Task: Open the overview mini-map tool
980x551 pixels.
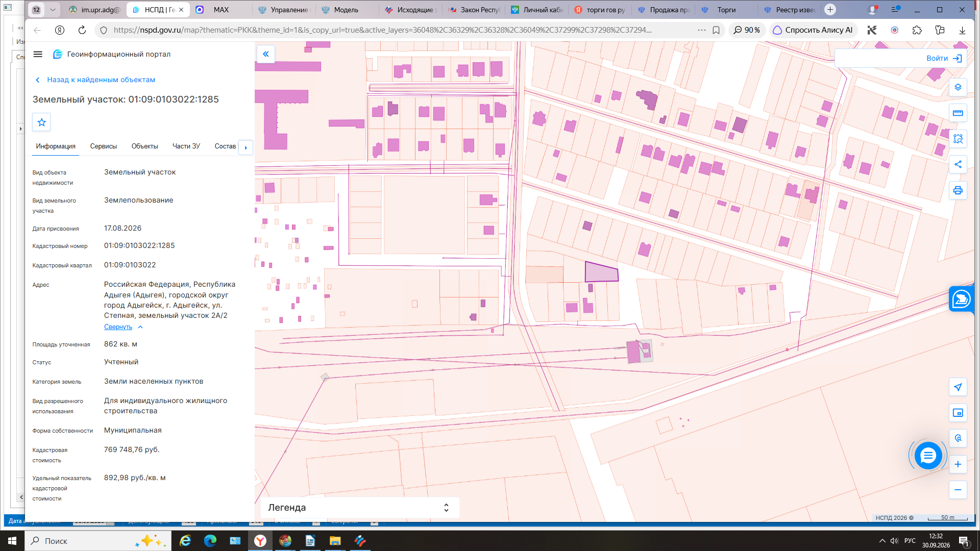Action: (958, 413)
